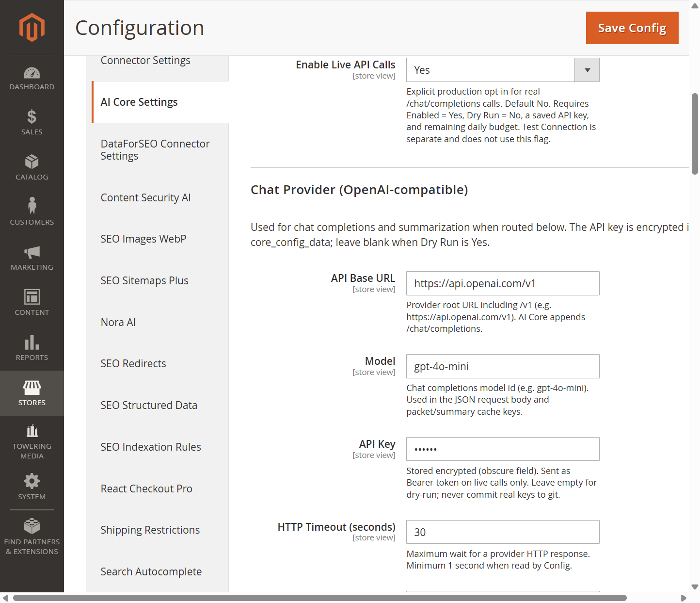Click the scroll left arrow
Image resolution: width=700 pixels, height=603 pixels.
[5, 598]
